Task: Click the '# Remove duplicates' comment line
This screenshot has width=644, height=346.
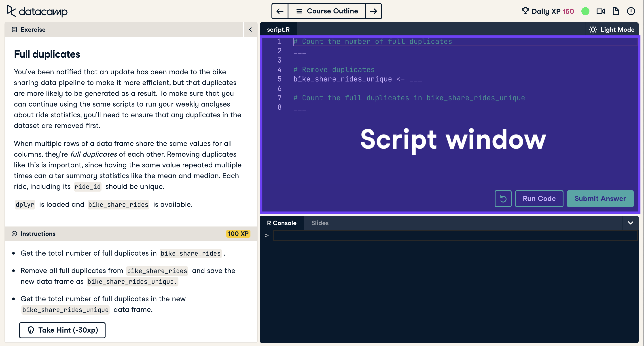Action: point(334,70)
